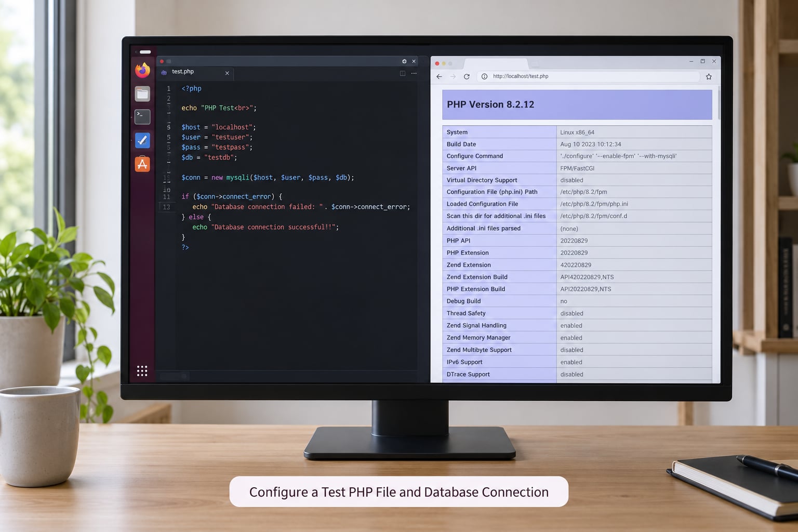Click the 'Aug 10 2023 10:12:34' build date
The height and width of the screenshot is (532, 798).
pyautogui.click(x=591, y=144)
